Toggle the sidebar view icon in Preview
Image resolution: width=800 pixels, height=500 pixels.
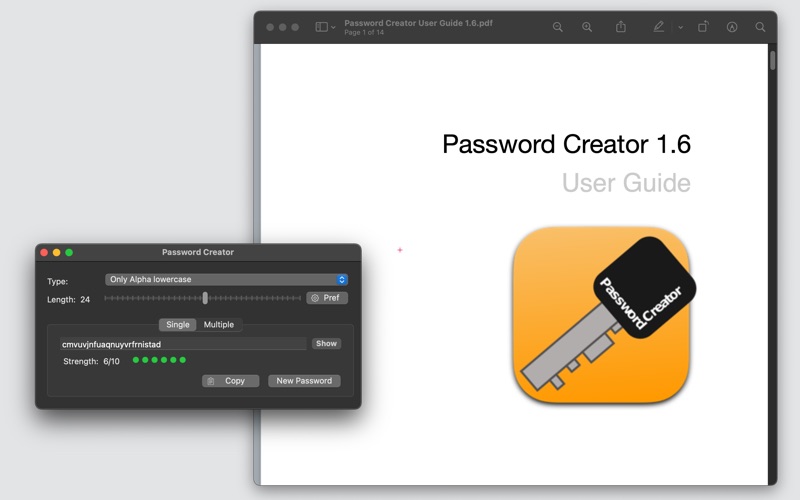tap(321, 27)
